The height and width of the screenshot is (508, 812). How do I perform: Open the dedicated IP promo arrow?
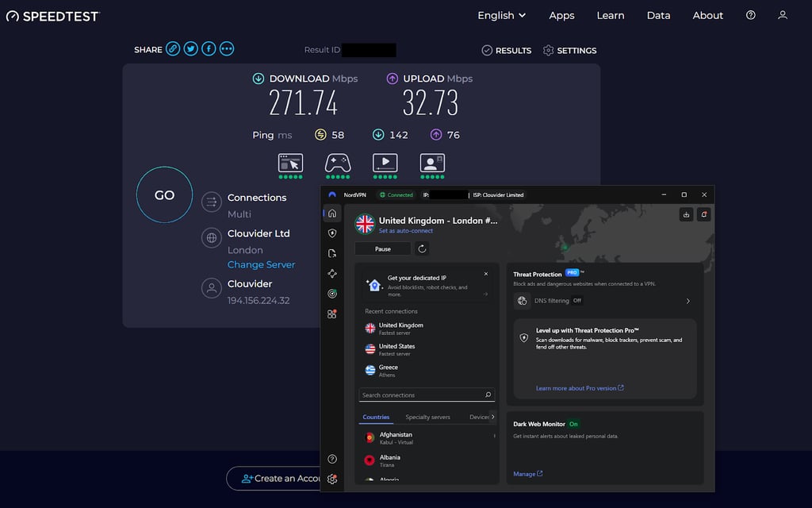pos(486,294)
